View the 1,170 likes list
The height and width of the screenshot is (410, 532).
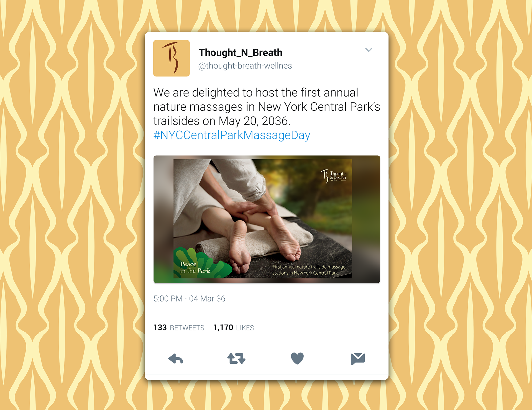[x=234, y=328]
